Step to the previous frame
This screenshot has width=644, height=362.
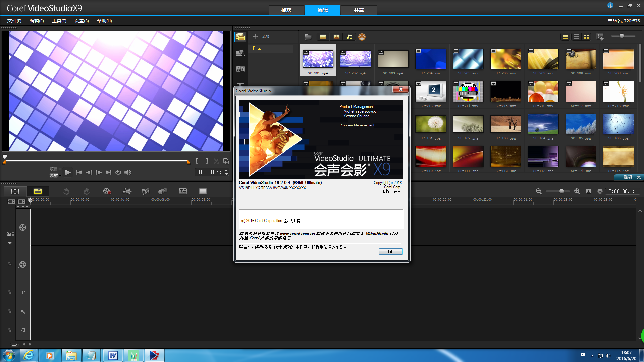(x=89, y=172)
